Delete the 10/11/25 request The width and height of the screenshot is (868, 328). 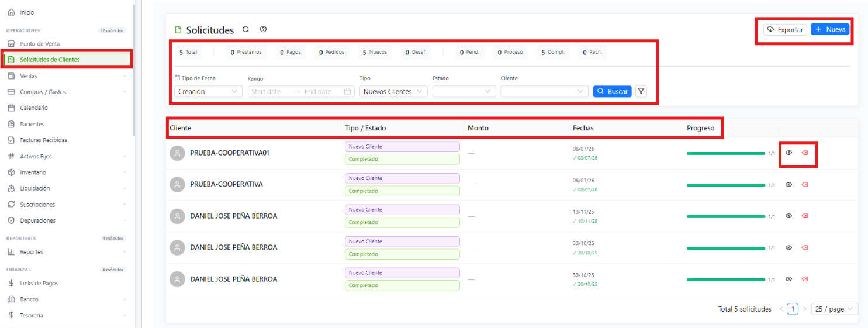(805, 216)
